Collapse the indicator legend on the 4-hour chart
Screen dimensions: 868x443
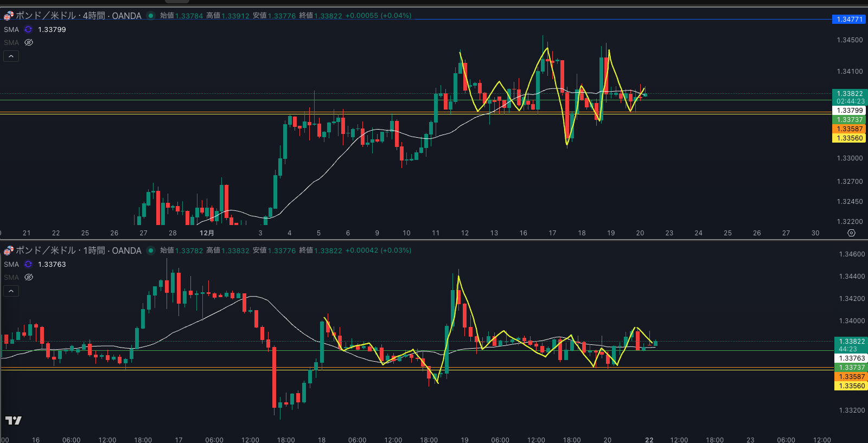(x=11, y=56)
